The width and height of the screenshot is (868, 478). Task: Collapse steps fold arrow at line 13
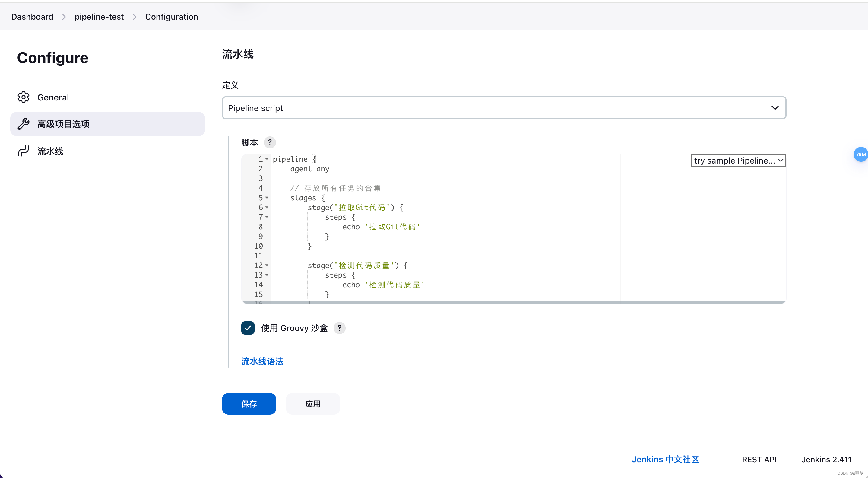tap(267, 275)
